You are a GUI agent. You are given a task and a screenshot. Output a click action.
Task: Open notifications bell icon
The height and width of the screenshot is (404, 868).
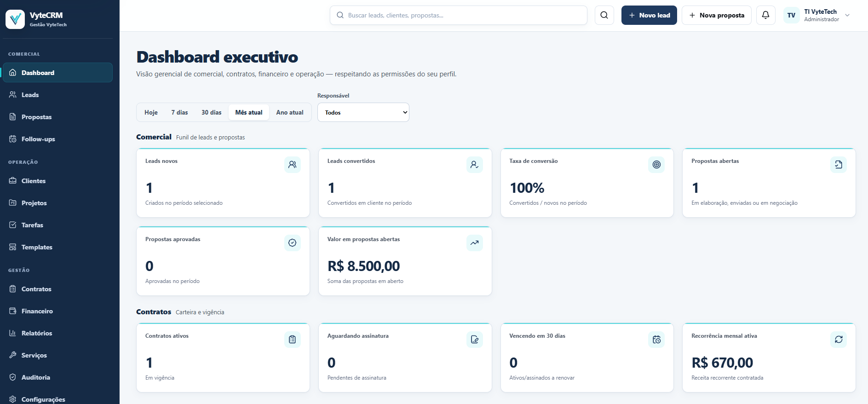point(765,15)
